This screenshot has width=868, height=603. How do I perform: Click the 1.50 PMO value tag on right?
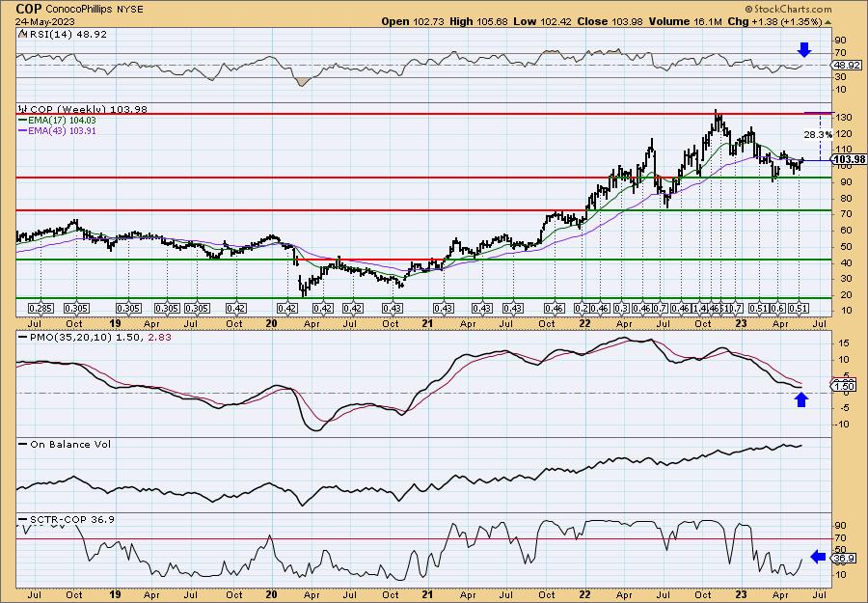click(843, 386)
